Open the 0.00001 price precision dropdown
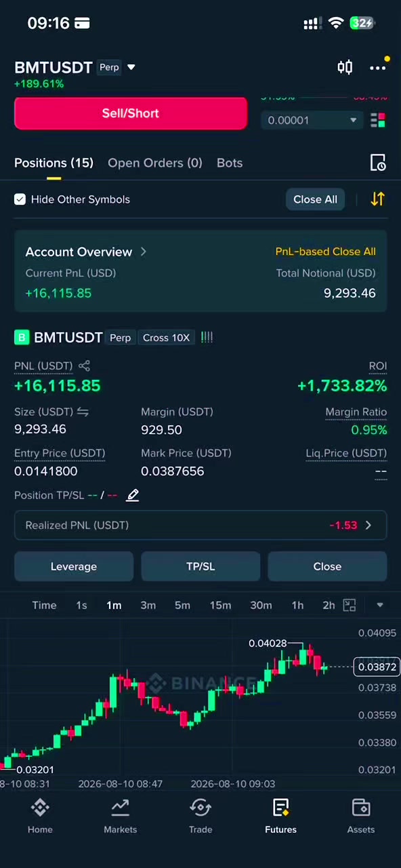The image size is (401, 868). (x=312, y=120)
